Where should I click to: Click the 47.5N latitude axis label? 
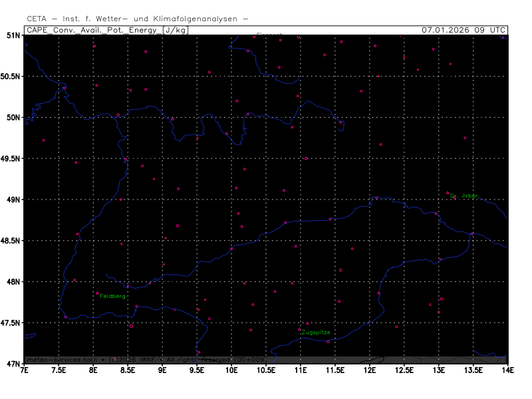pyautogui.click(x=10, y=323)
